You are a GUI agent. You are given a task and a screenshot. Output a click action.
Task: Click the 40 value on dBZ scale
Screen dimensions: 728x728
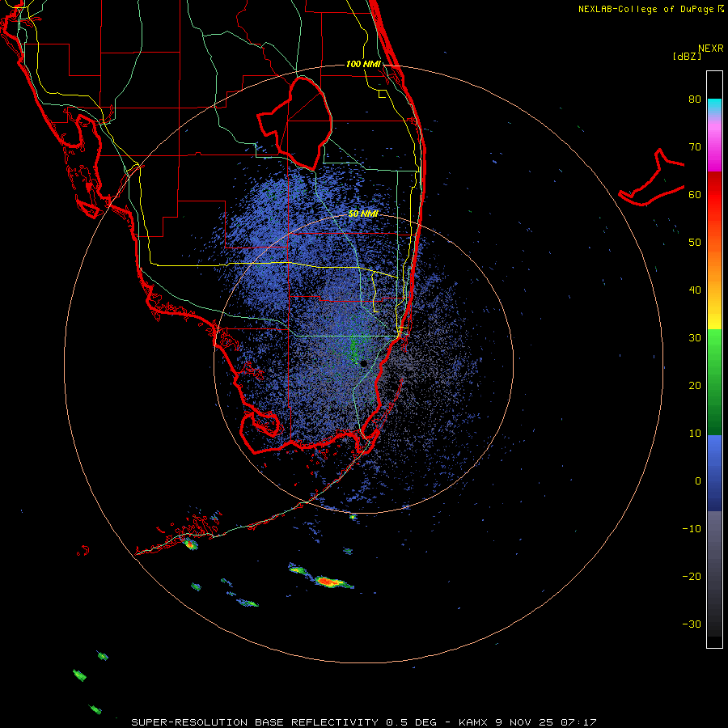click(x=695, y=290)
